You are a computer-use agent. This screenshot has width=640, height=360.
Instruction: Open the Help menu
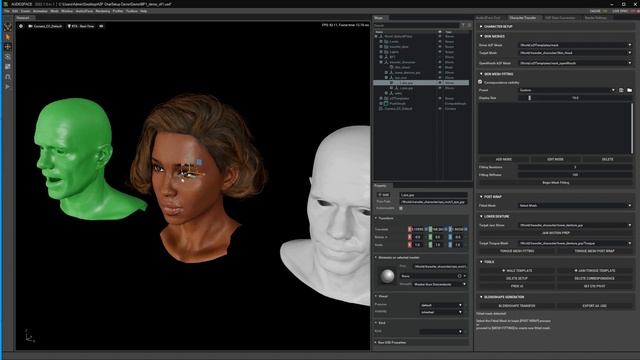(144, 11)
